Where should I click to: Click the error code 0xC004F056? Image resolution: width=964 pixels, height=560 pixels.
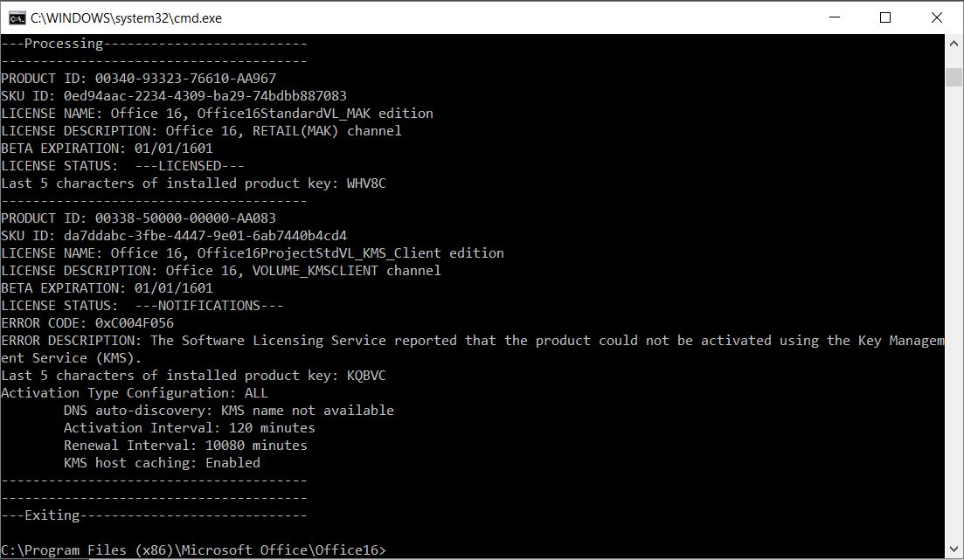[135, 323]
